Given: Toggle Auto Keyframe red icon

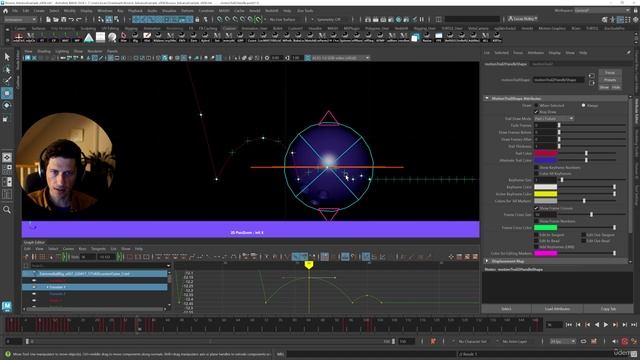Looking at the screenshot, I should (x=625, y=341).
